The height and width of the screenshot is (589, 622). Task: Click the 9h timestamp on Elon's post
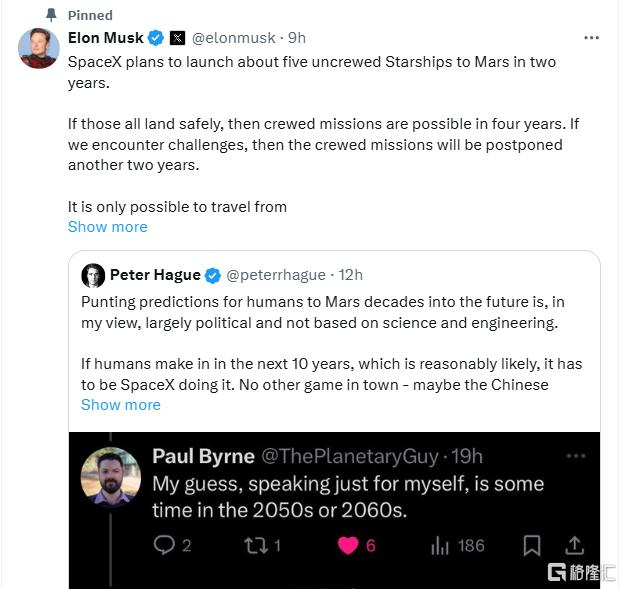(296, 38)
